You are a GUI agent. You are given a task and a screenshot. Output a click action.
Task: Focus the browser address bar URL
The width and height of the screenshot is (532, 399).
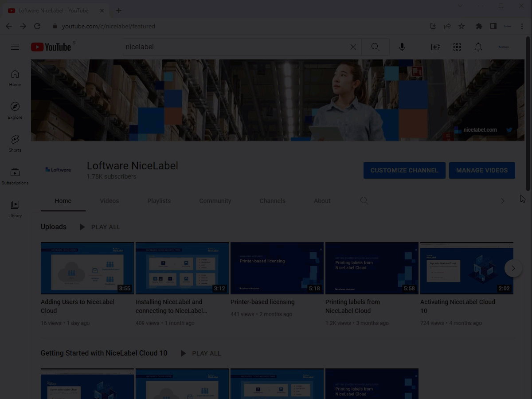(109, 26)
